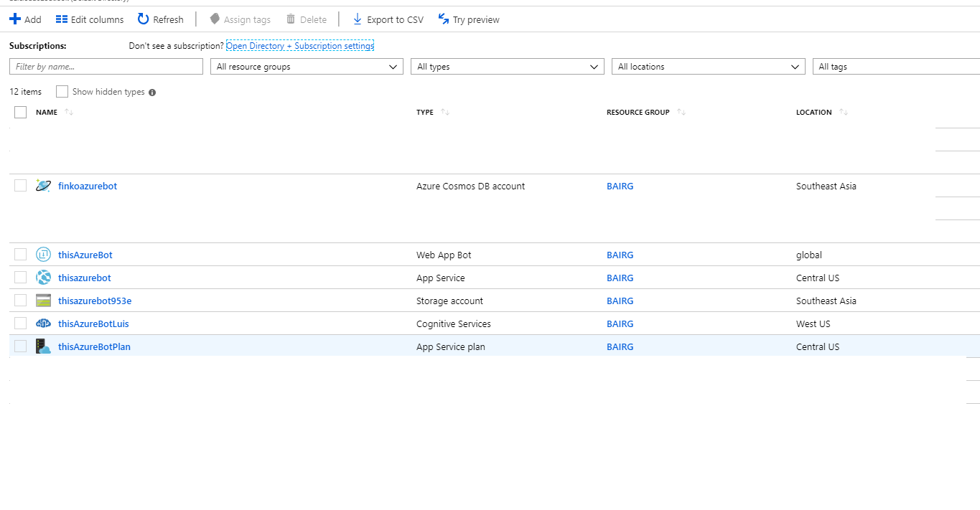Expand the All types filter dropdown
Image resolution: width=980 pixels, height=510 pixels.
click(508, 67)
